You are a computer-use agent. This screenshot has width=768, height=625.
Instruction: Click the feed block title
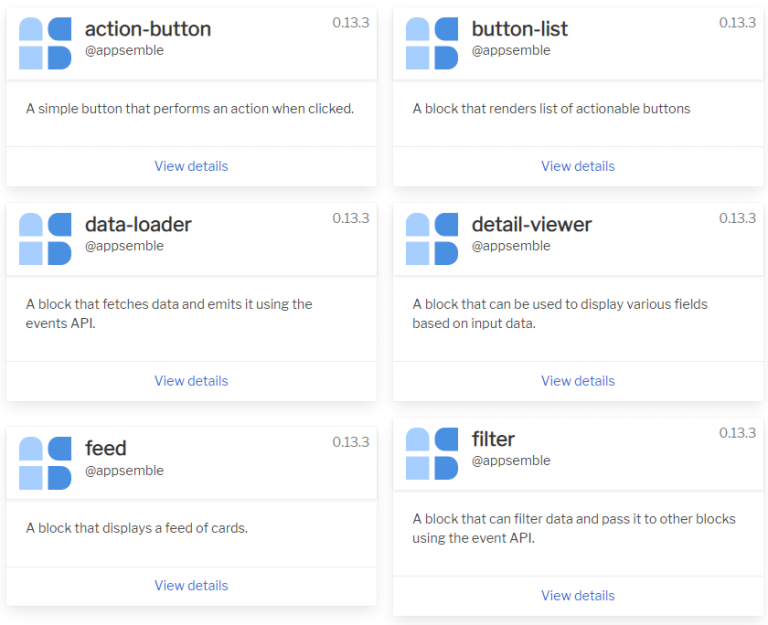(x=106, y=449)
